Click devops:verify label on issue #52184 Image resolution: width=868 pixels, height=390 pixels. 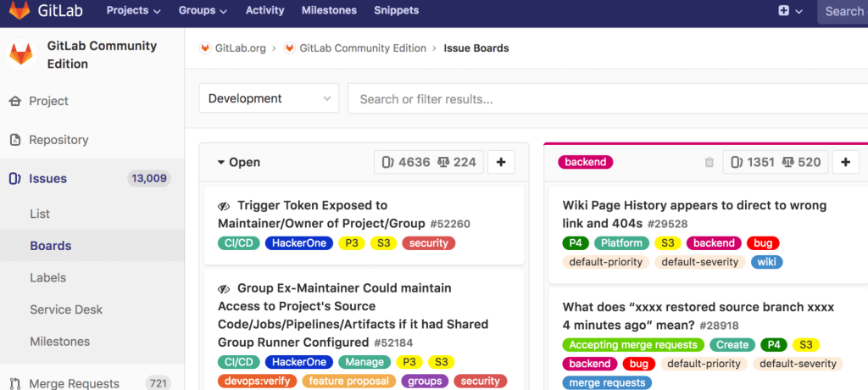(x=258, y=382)
